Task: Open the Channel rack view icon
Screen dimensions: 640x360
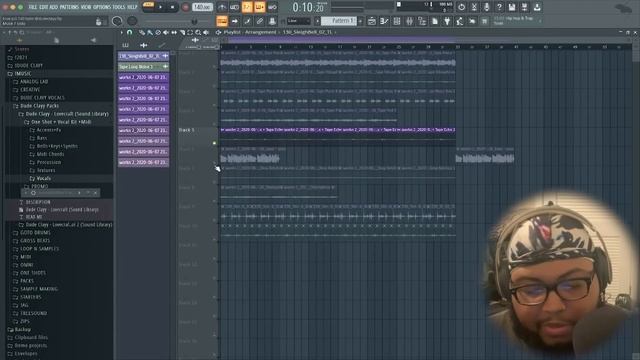Action: coord(397,21)
